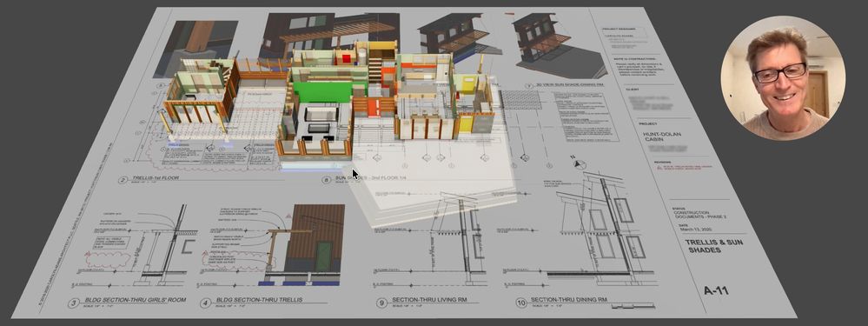Click the circled number 10 drawing marker
The image size is (868, 326).
pyautogui.click(x=520, y=303)
